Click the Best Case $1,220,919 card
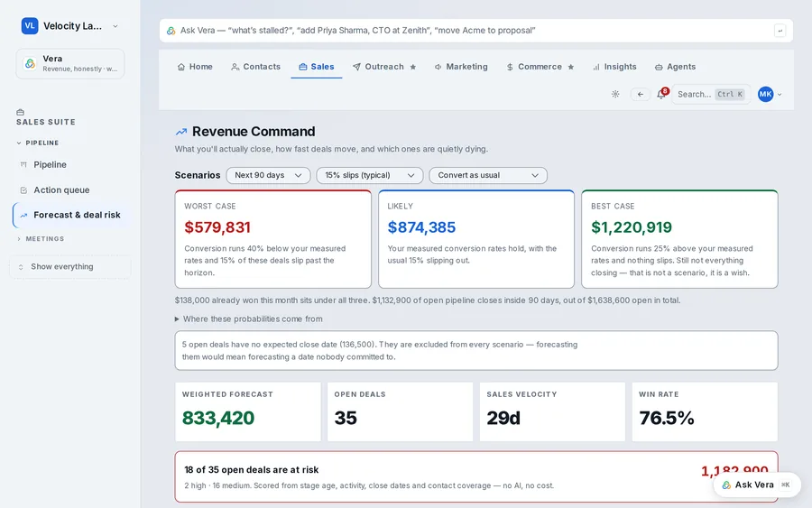Viewport: 812px width, 508px height. click(x=679, y=239)
